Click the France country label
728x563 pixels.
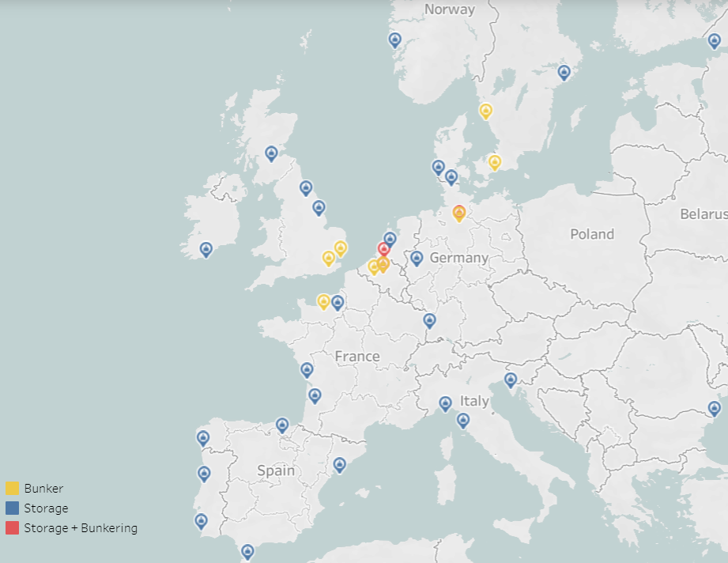357,357
